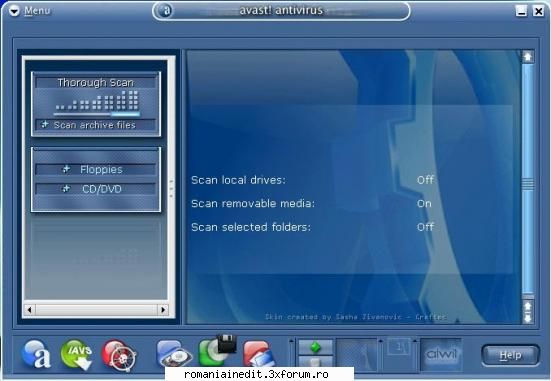Click the stop scan button below start
551x381 pixels.
pos(315,363)
